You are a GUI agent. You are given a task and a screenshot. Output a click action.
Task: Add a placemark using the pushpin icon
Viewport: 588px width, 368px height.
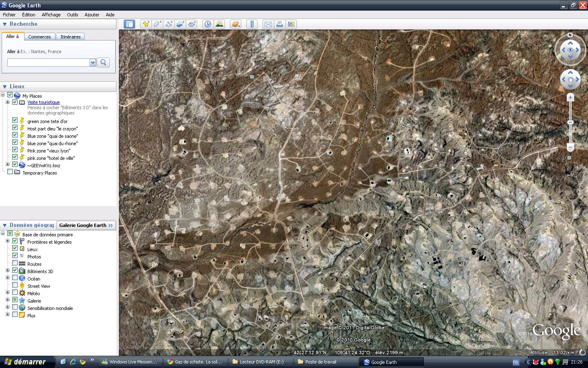pyautogui.click(x=145, y=24)
